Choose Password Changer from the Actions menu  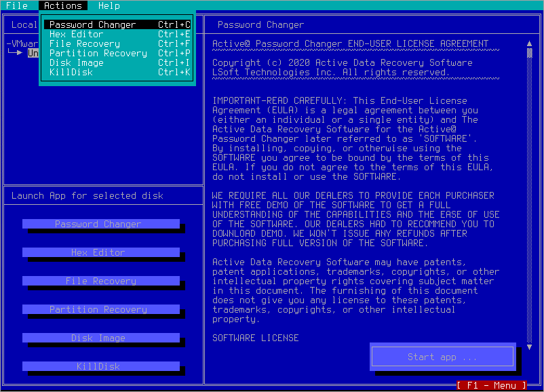coord(117,24)
